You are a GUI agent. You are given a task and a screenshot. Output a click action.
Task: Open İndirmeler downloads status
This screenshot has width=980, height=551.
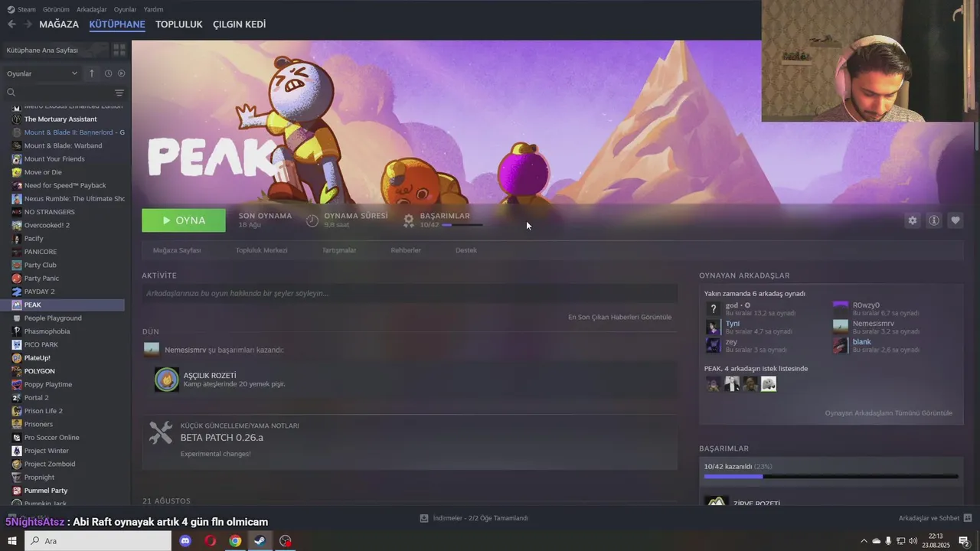[475, 518]
